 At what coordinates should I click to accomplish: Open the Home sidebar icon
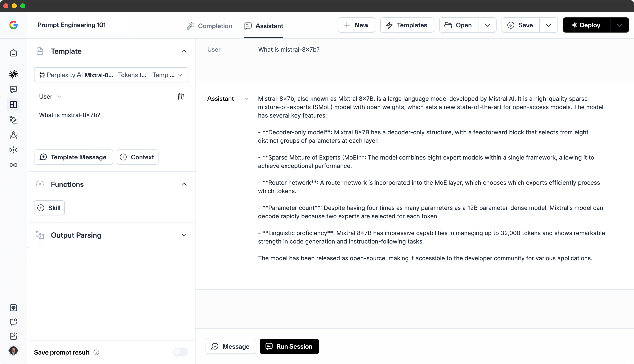[x=13, y=53]
